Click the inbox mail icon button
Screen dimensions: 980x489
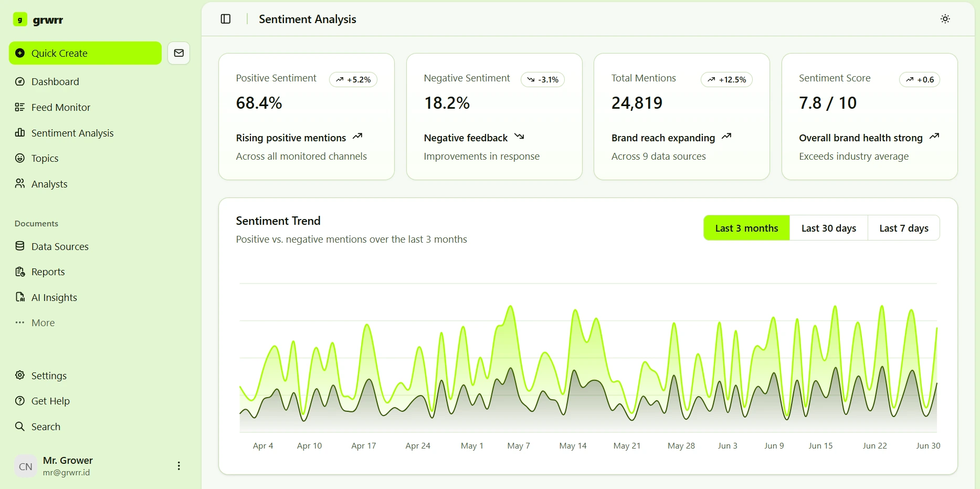[178, 53]
